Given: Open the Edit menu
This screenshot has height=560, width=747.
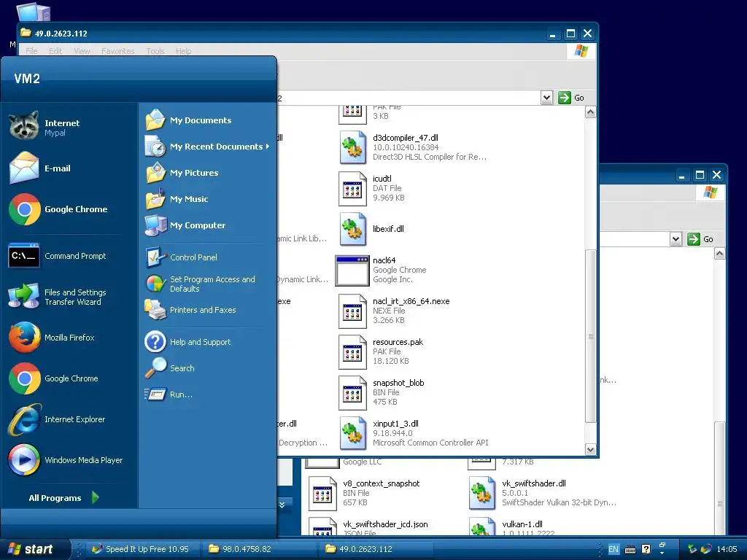Looking at the screenshot, I should pos(55,51).
